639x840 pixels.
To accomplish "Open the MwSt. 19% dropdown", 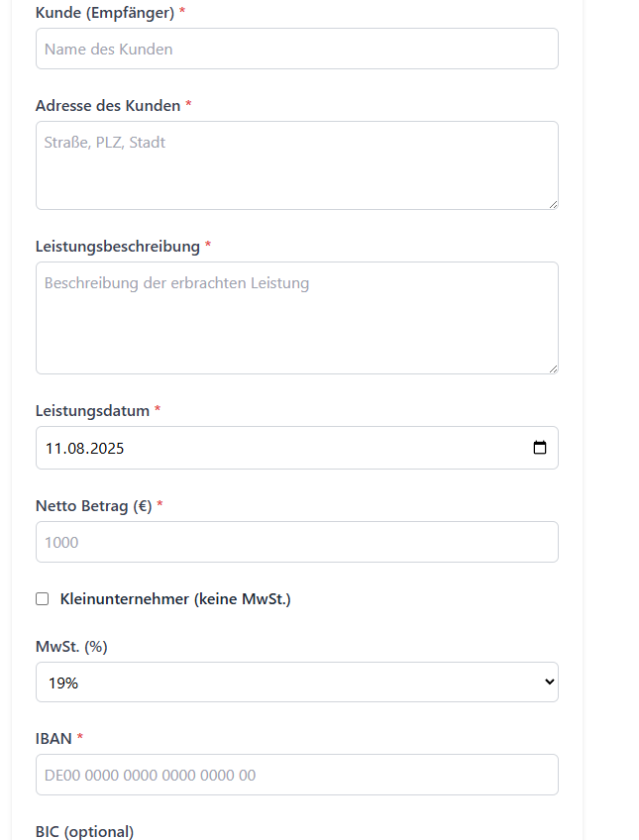I will [x=297, y=682].
